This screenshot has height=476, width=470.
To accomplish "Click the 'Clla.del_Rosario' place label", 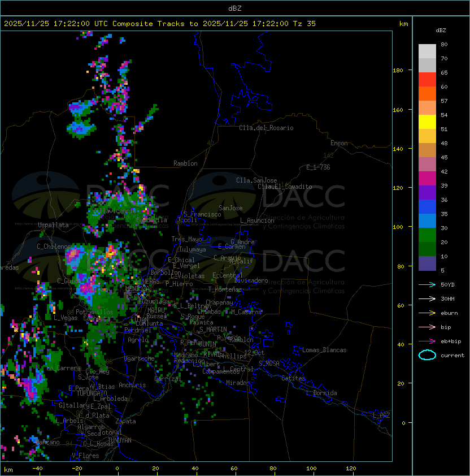I will [266, 128].
